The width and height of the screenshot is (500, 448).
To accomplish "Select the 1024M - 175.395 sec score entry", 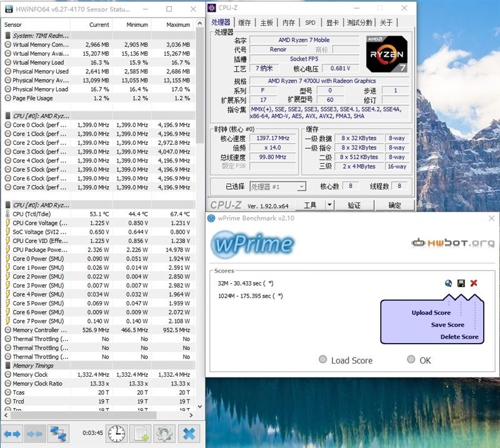I will (251, 296).
